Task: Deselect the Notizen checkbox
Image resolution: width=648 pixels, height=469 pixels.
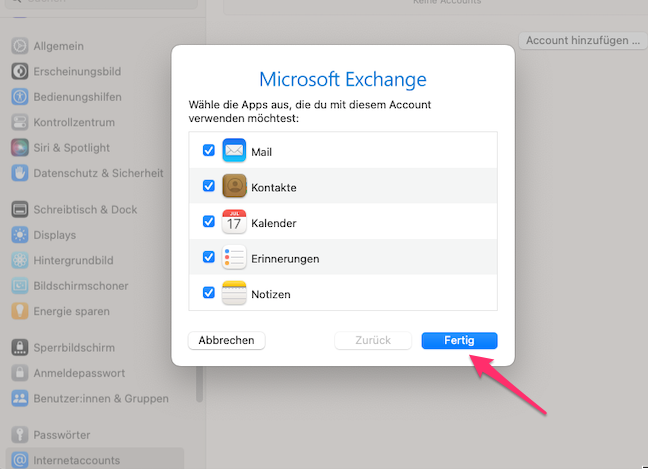Action: (x=209, y=293)
